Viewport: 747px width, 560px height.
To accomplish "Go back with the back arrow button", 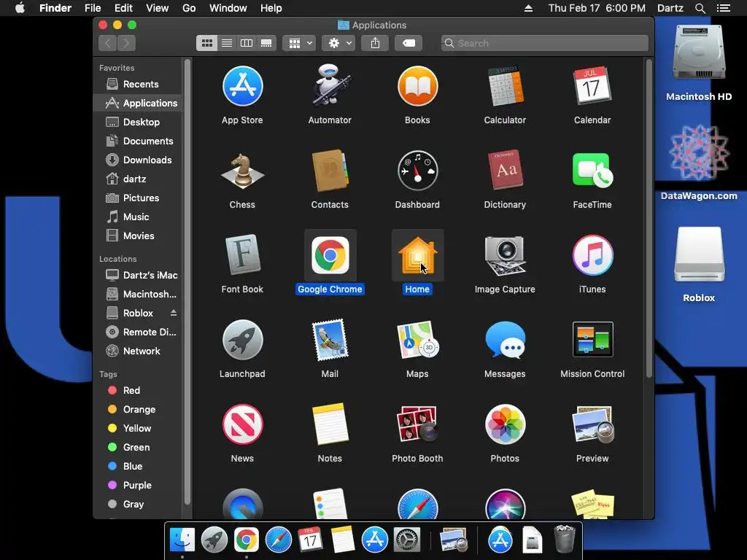I will point(108,43).
